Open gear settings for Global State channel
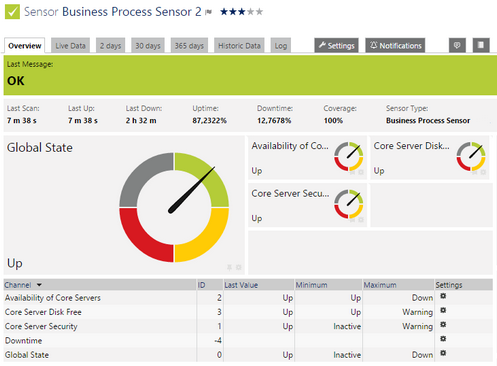This screenshot has height=366, width=497. tap(443, 353)
